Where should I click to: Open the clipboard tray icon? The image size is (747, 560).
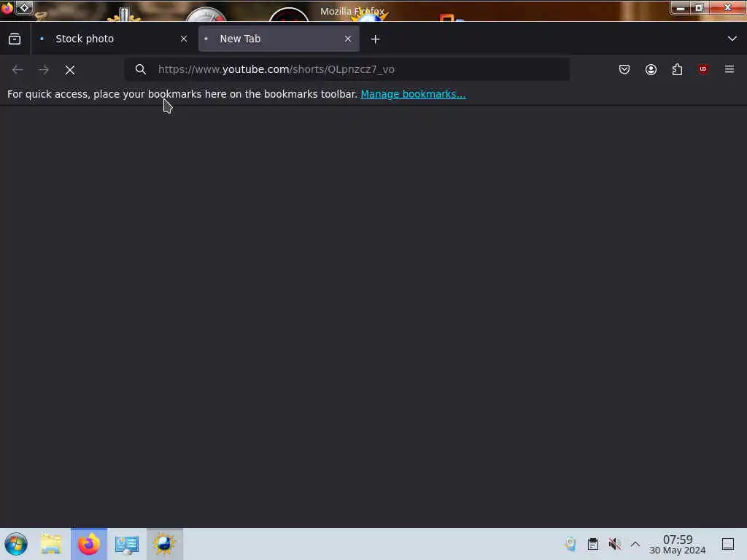592,544
